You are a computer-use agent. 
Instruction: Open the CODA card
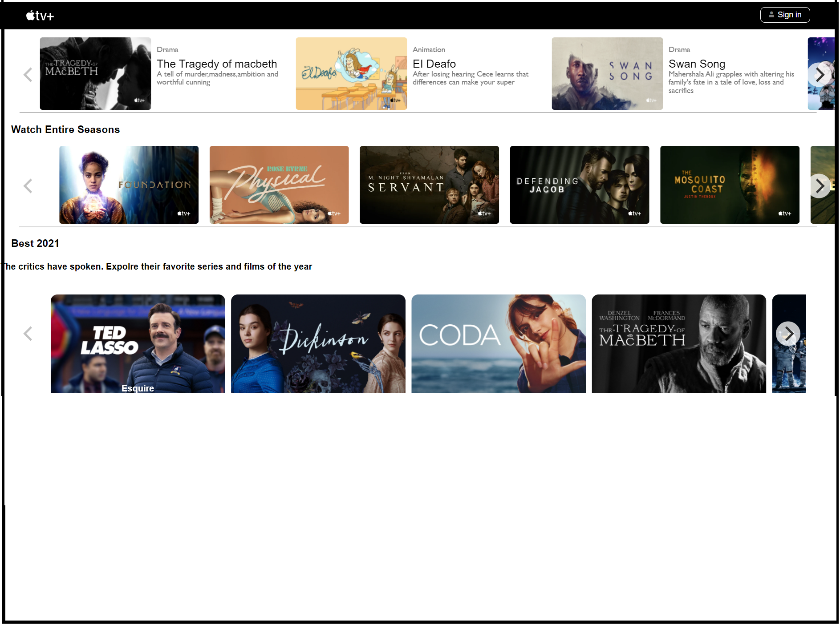(499, 343)
